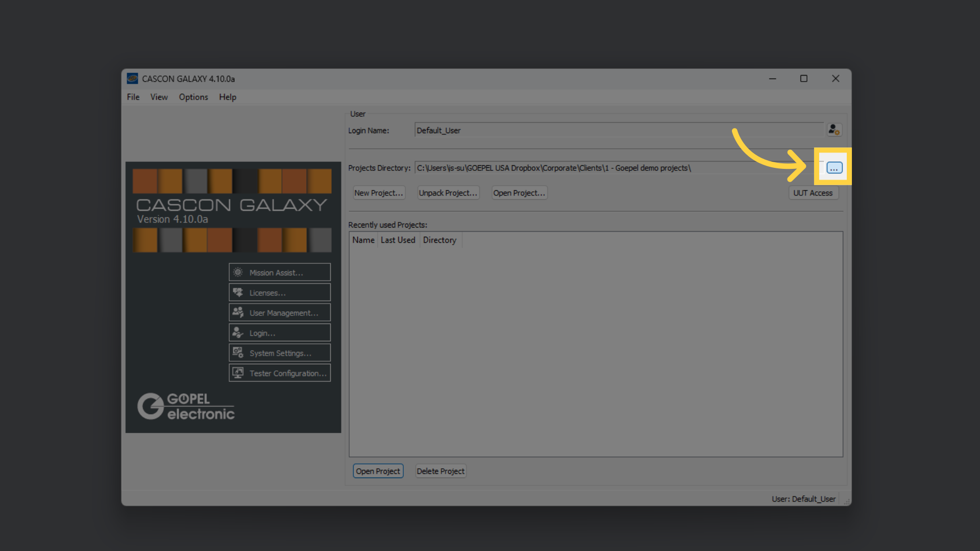The image size is (980, 551).
Task: Click the Login… button in the sidebar
Action: (x=280, y=333)
